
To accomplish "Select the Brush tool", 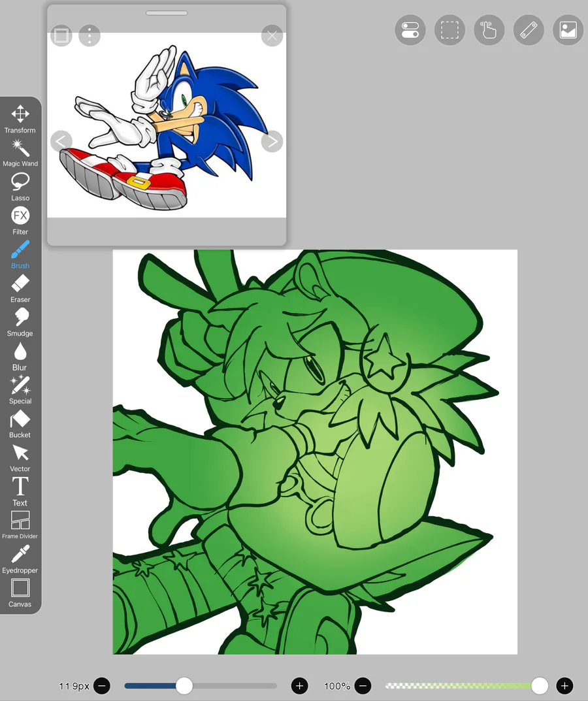I will [x=20, y=255].
